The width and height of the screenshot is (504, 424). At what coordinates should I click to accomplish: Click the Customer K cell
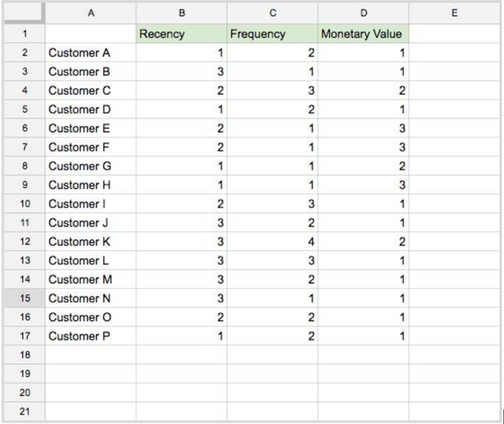(x=91, y=242)
